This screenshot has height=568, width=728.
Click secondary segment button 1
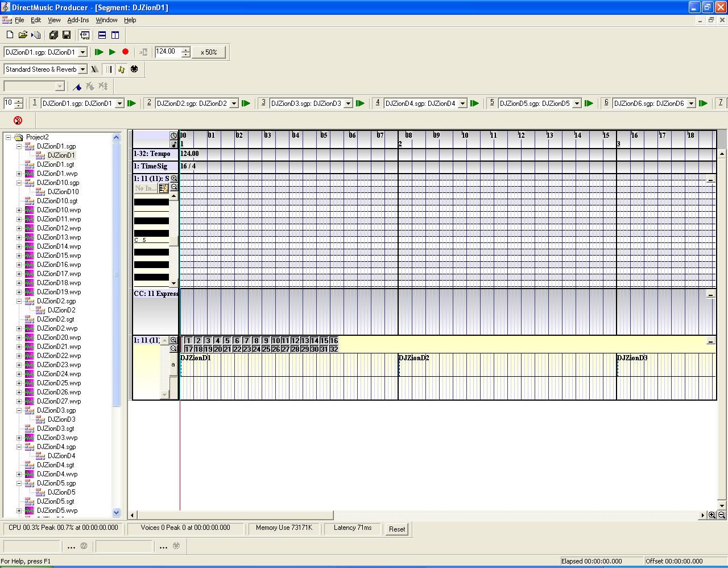[x=34, y=103]
